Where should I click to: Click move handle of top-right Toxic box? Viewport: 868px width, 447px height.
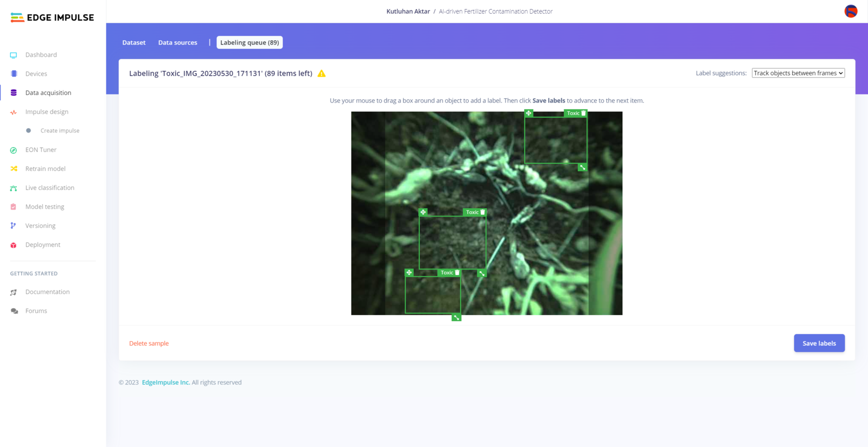pyautogui.click(x=528, y=113)
